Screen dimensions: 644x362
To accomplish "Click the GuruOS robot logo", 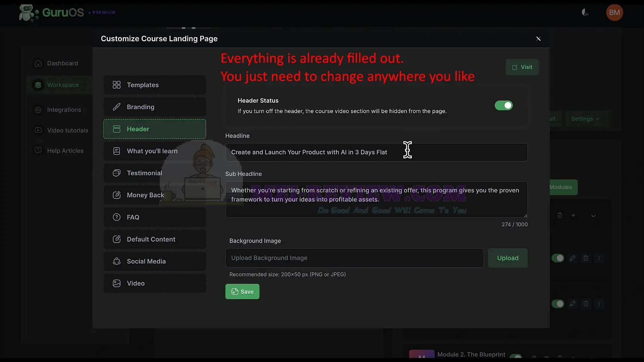I will tap(28, 13).
